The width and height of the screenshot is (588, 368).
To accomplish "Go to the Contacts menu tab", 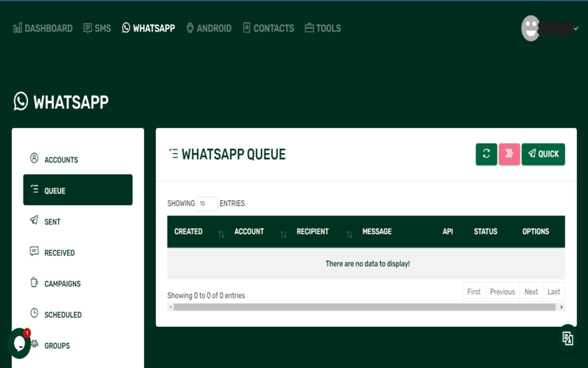I will click(268, 29).
